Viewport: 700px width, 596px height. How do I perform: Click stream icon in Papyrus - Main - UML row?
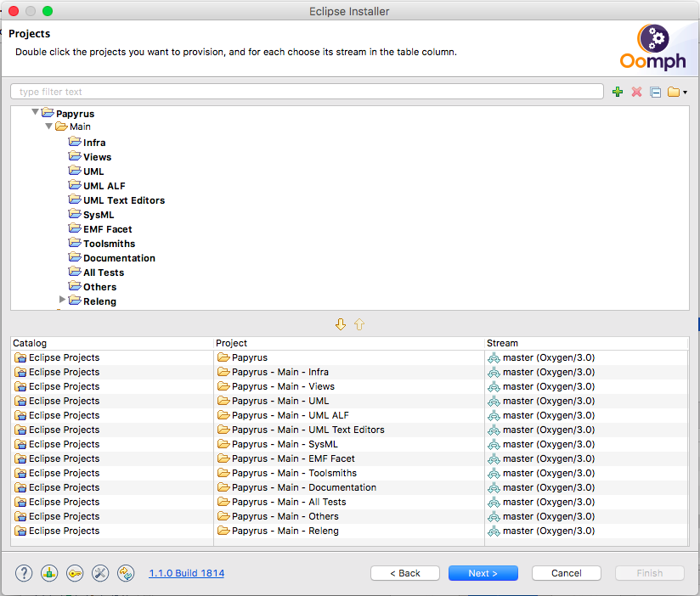tap(494, 401)
